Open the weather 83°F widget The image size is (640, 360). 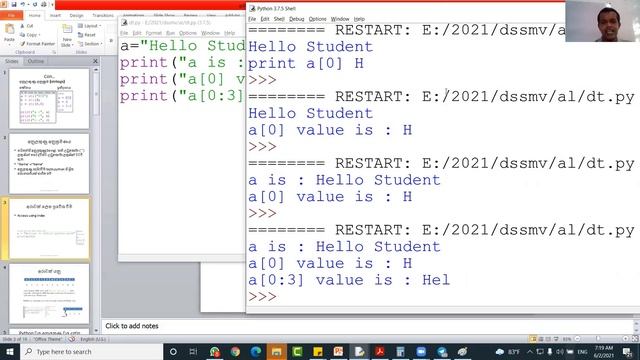click(x=509, y=351)
